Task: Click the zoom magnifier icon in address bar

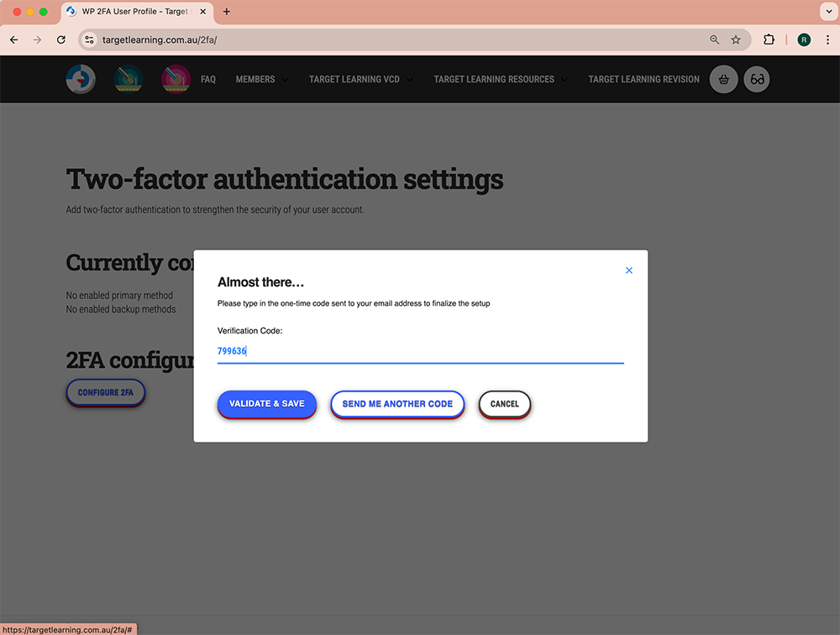Action: point(715,39)
